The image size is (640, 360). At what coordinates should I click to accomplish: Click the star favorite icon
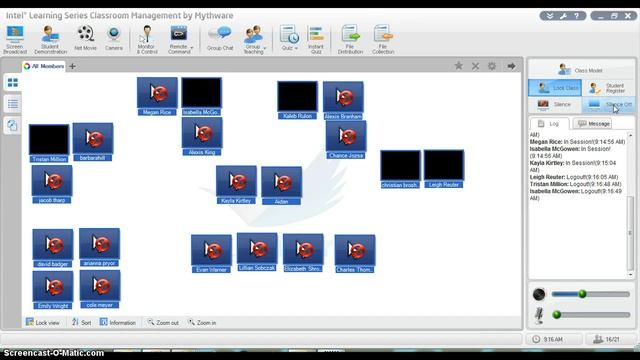[x=459, y=66]
